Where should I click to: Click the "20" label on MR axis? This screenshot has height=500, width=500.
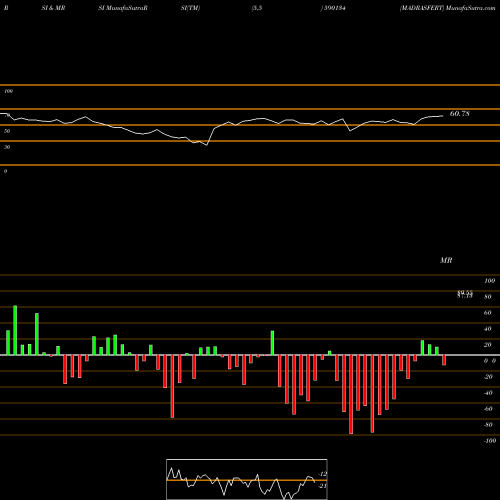[x=488, y=345]
